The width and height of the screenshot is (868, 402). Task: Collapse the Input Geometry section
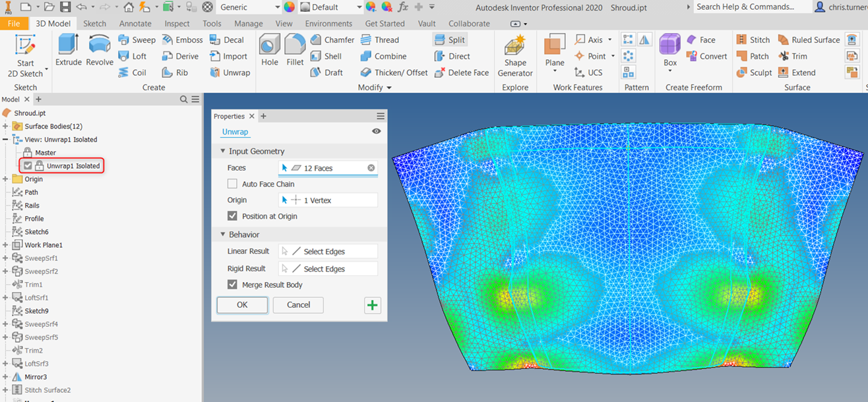[x=223, y=152]
